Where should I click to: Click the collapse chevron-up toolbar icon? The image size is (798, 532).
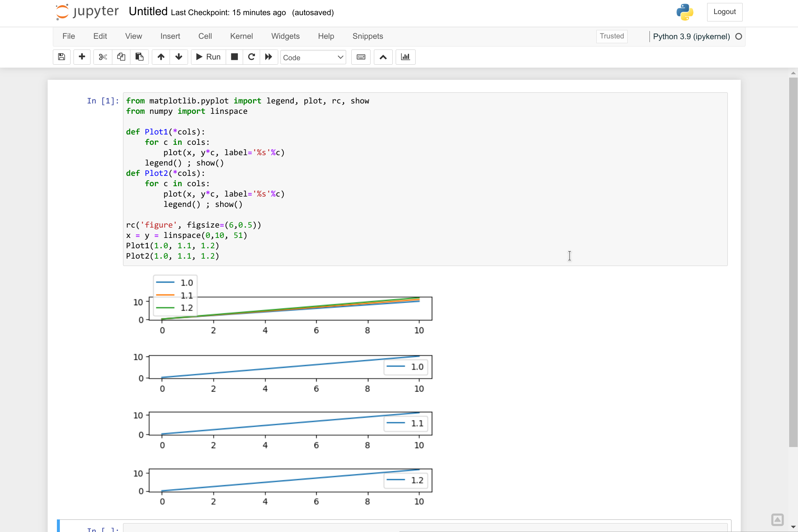click(x=383, y=57)
